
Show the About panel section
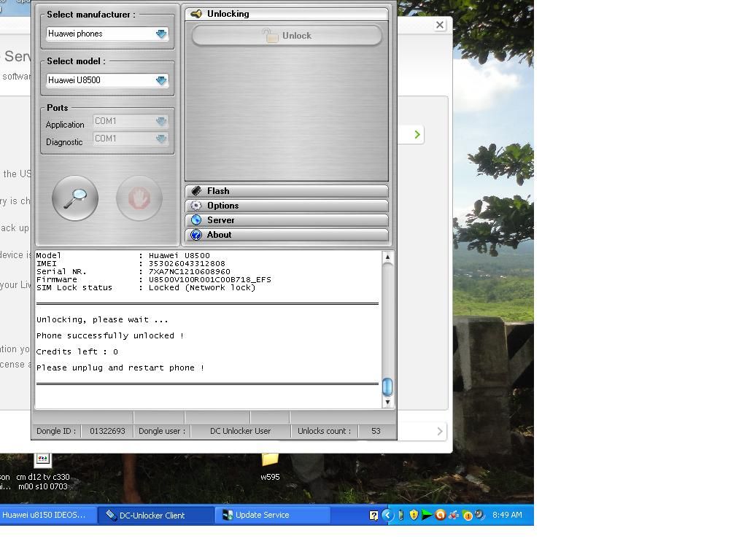pyautogui.click(x=286, y=235)
